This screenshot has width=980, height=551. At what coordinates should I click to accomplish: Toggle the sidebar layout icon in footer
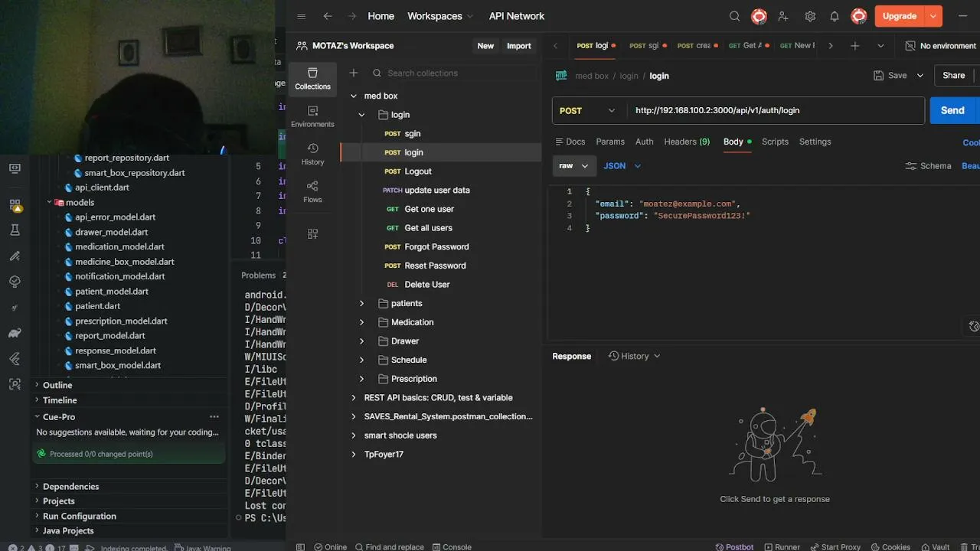pos(300,547)
